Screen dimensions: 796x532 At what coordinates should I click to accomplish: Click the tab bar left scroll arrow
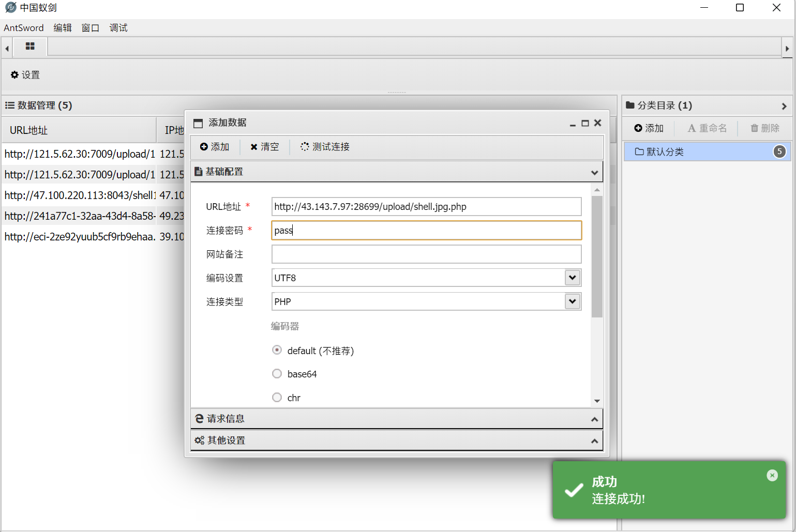[7, 49]
